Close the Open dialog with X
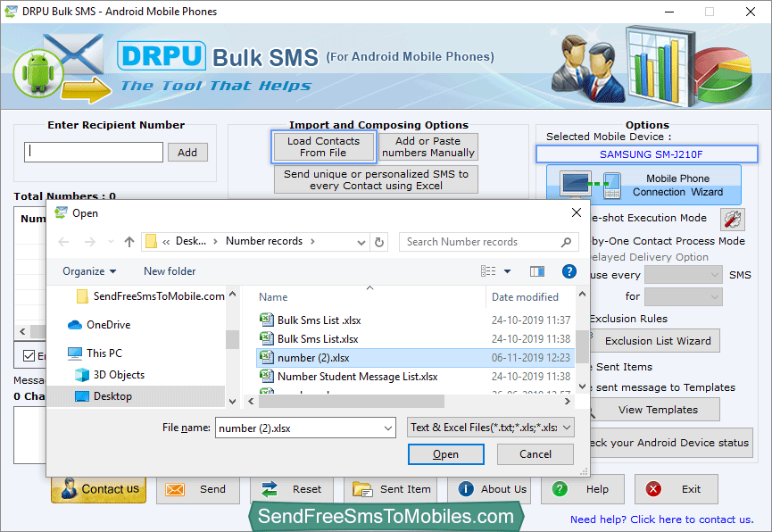This screenshot has height=532, width=772. (x=576, y=212)
